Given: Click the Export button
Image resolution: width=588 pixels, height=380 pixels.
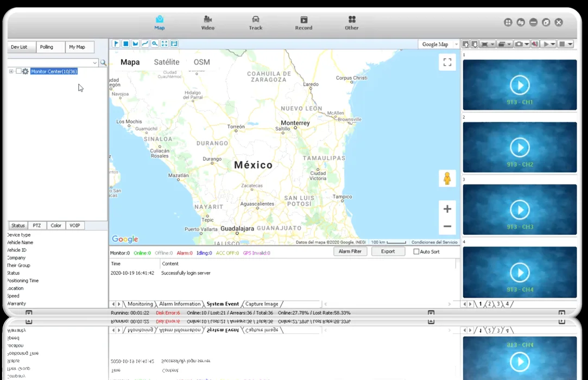Looking at the screenshot, I should click(x=388, y=252).
